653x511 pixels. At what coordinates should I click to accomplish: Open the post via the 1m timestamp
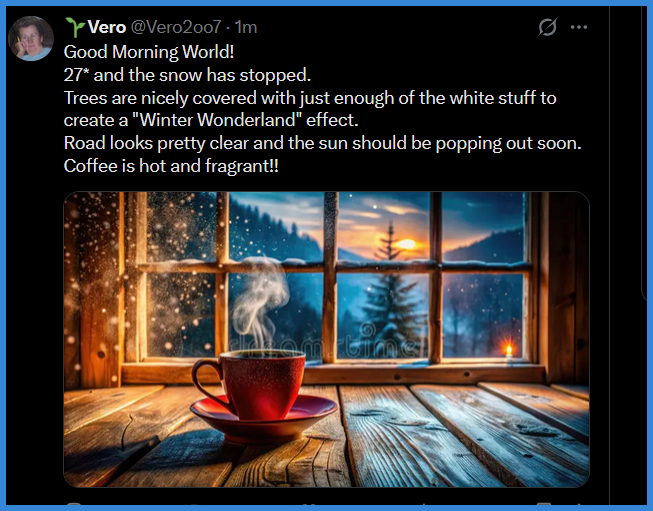(246, 27)
